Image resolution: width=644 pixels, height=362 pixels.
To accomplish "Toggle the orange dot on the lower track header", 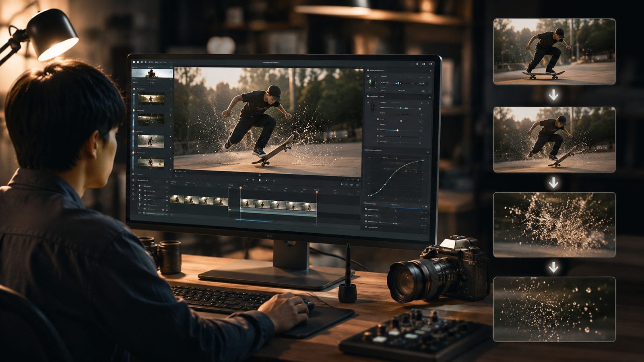I will 163,210.
